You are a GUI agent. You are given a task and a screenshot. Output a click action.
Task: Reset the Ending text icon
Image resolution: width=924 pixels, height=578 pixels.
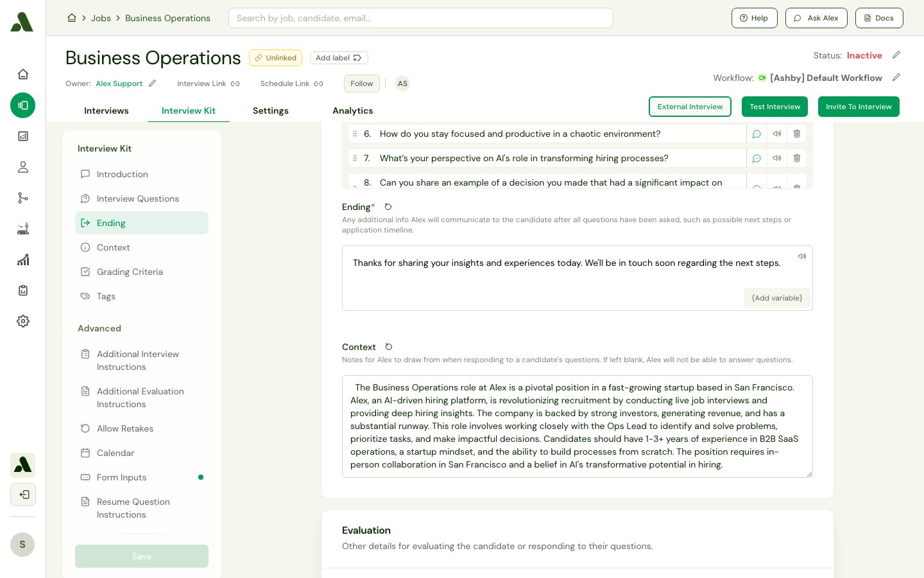click(x=388, y=207)
